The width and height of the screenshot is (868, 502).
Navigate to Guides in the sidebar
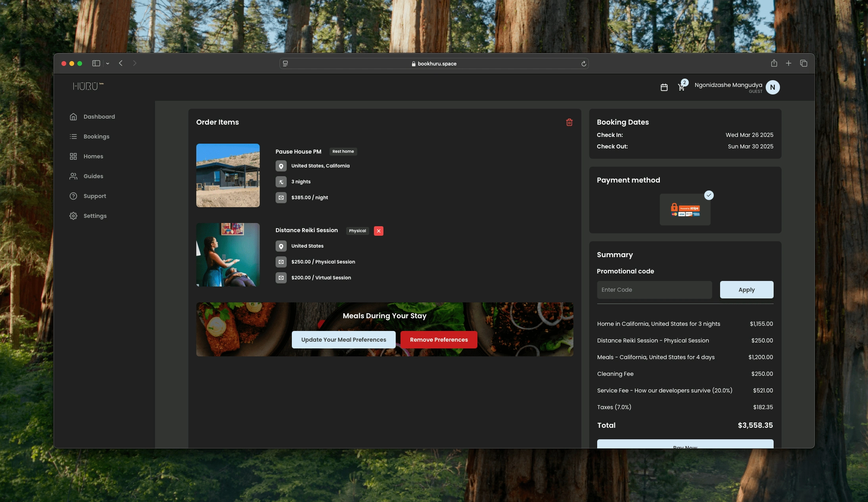point(93,176)
